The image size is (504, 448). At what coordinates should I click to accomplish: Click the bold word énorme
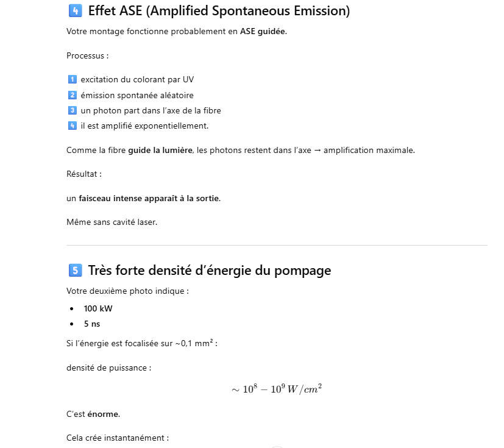click(x=103, y=414)
